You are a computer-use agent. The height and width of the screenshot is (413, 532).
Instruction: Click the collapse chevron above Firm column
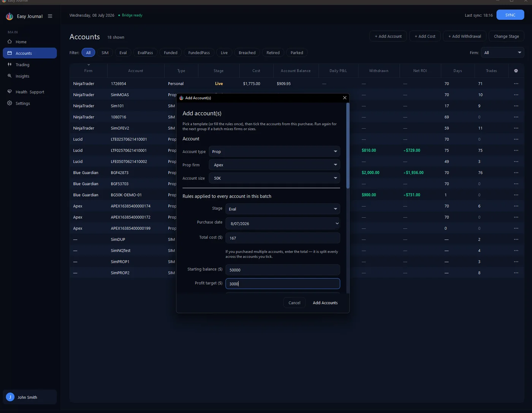[x=89, y=65]
